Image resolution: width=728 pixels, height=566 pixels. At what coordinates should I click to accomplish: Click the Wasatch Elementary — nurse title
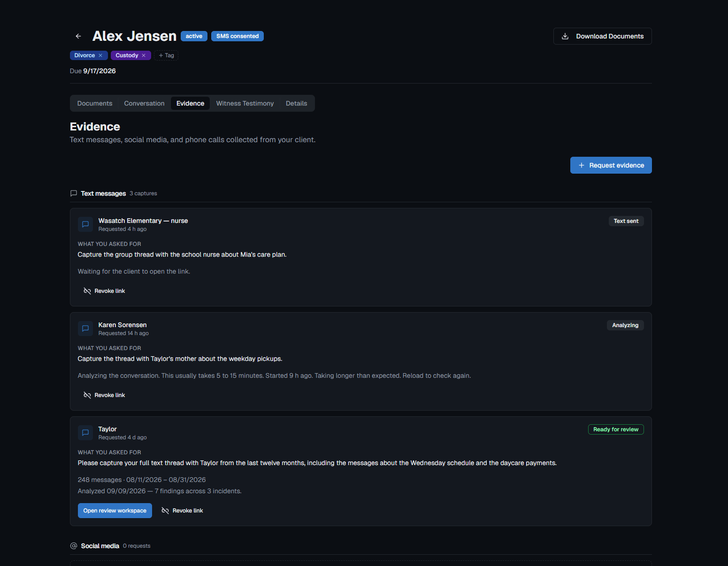143,221
